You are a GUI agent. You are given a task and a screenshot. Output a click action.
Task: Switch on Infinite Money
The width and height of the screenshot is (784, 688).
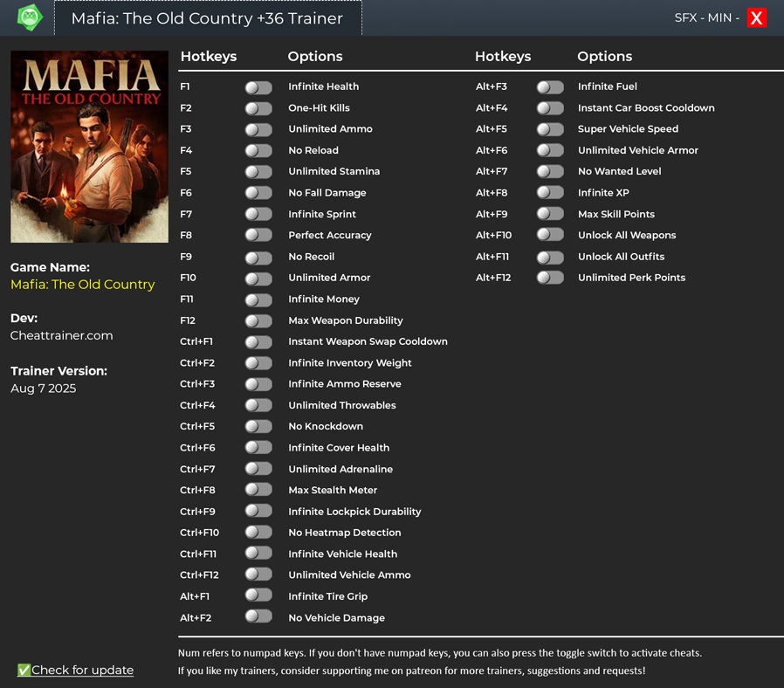click(x=258, y=299)
